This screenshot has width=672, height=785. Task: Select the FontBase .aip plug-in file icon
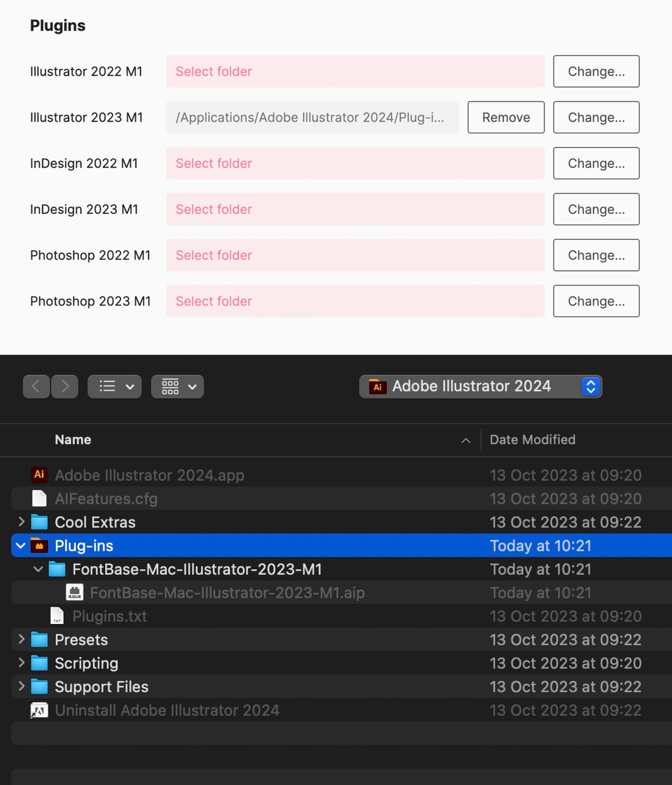(75, 592)
